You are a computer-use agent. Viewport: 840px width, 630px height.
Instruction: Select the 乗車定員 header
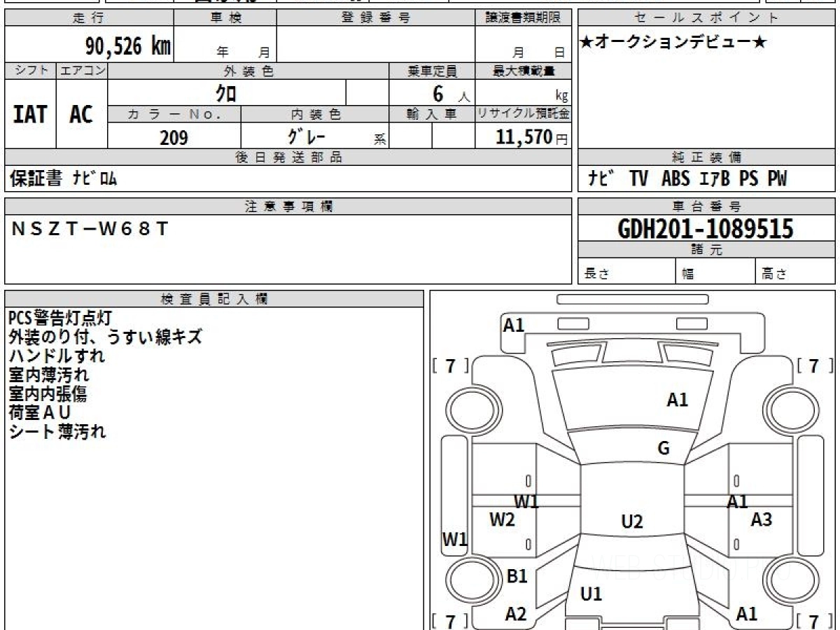tap(432, 71)
